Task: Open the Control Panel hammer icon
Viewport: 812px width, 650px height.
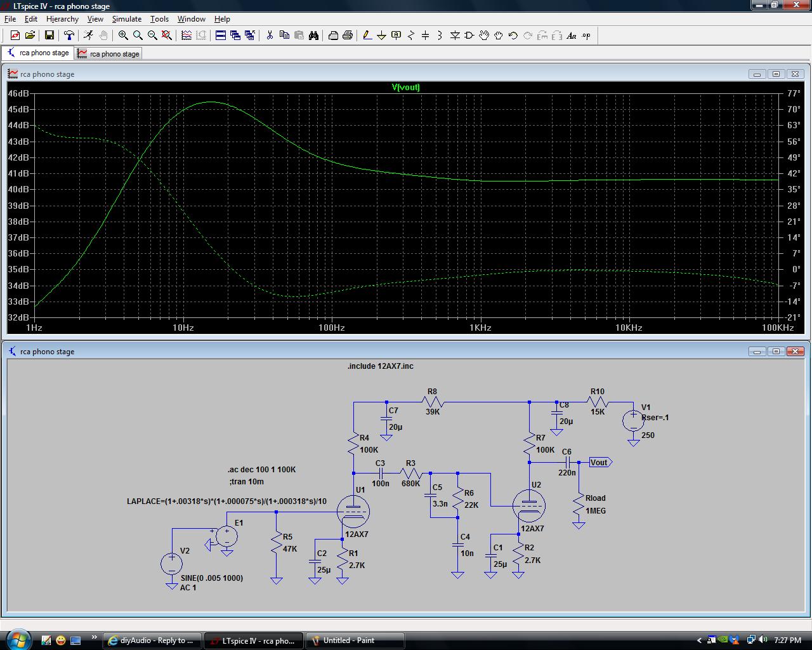Action: (x=69, y=36)
